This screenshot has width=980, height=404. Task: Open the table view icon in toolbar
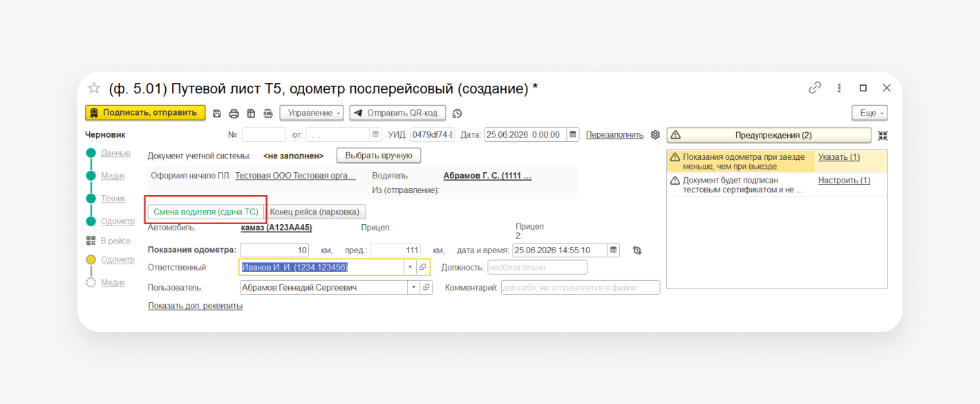coord(251,113)
